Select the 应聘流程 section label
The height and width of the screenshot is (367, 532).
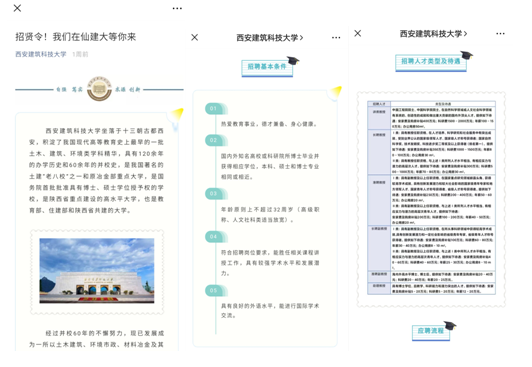click(431, 332)
